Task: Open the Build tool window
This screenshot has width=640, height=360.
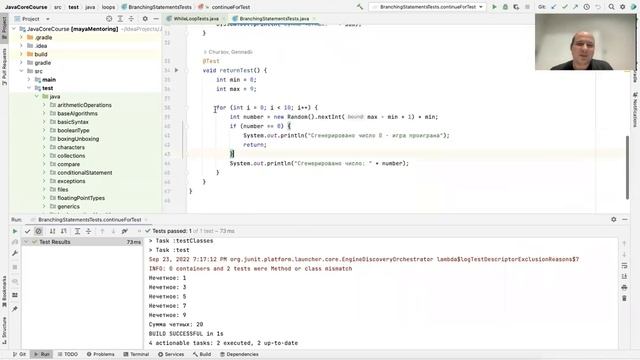Action: 202,354
